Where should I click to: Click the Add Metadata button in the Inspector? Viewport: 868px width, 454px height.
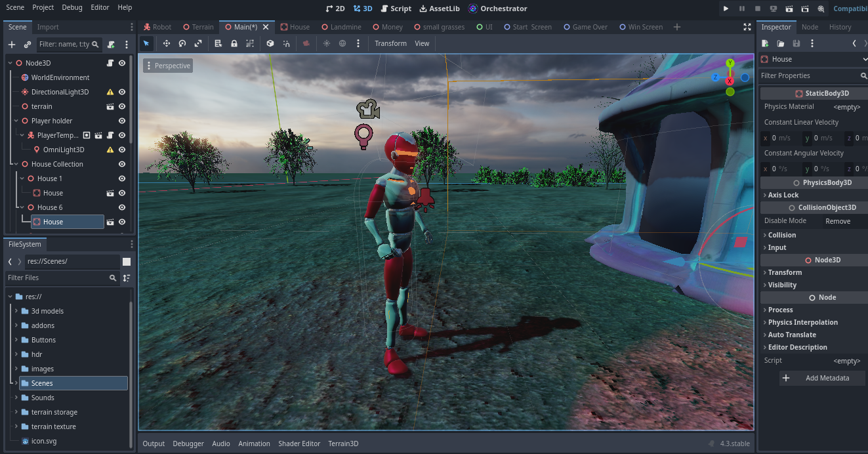click(821, 378)
